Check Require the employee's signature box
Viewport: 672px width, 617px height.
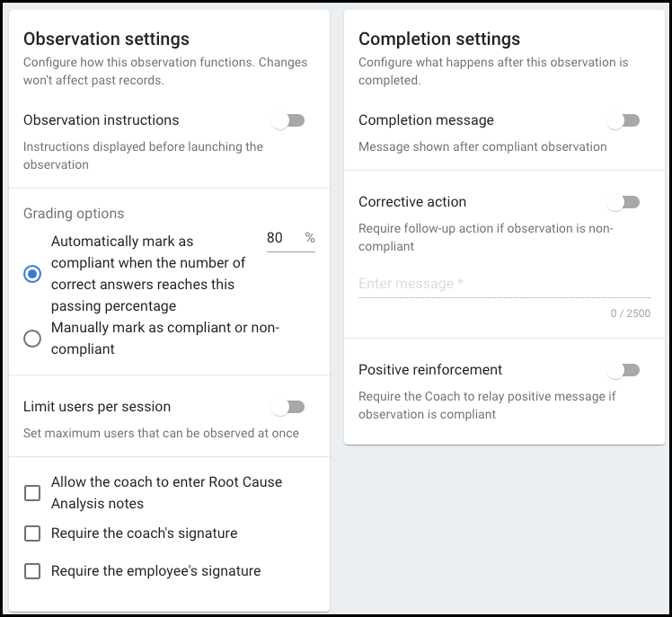tap(32, 571)
